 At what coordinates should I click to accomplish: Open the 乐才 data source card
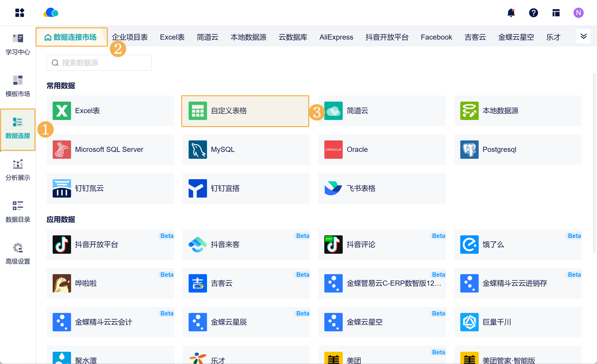(246, 355)
